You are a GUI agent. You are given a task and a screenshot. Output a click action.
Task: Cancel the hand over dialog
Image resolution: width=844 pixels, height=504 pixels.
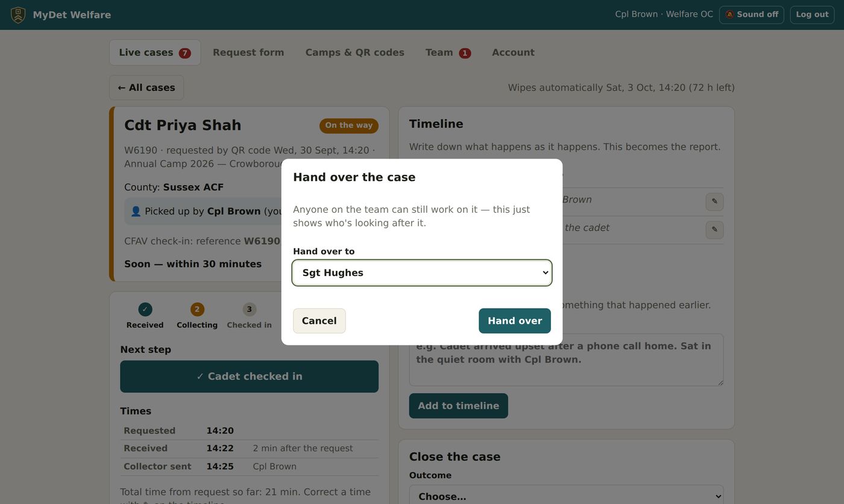(319, 321)
